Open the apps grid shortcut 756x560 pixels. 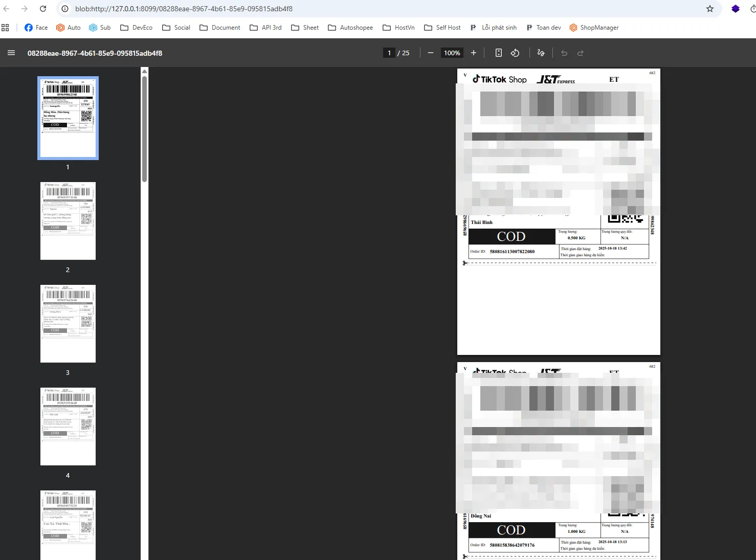6,28
